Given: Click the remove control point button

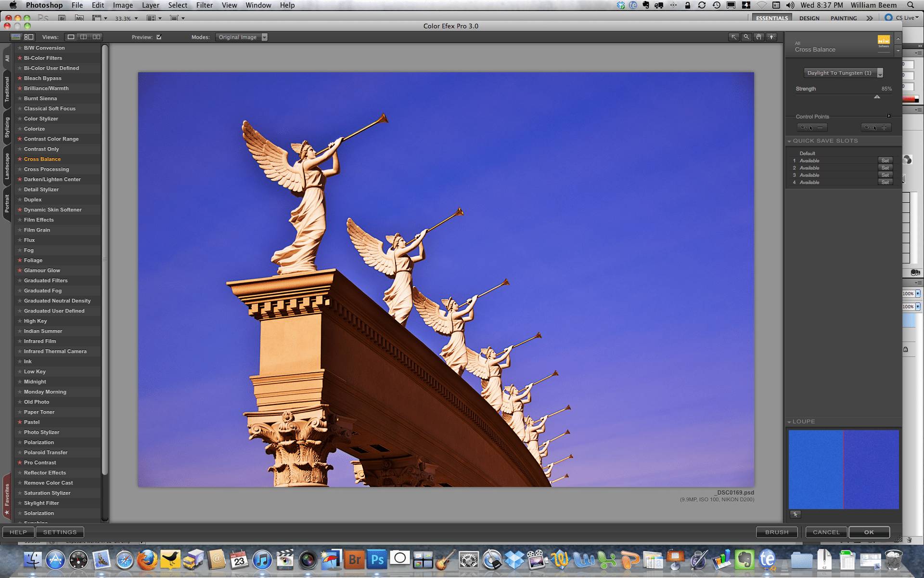Looking at the screenshot, I should (812, 128).
